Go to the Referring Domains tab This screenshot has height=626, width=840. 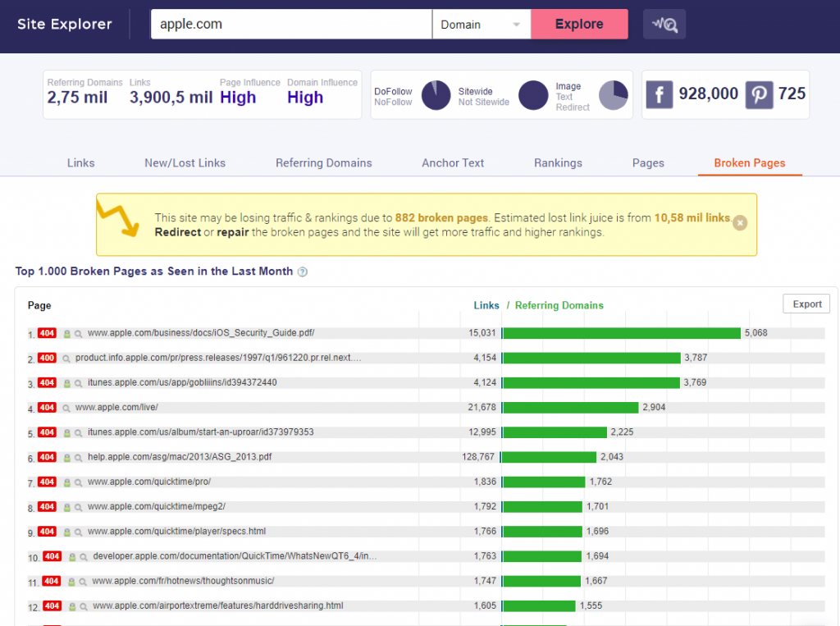(x=323, y=163)
